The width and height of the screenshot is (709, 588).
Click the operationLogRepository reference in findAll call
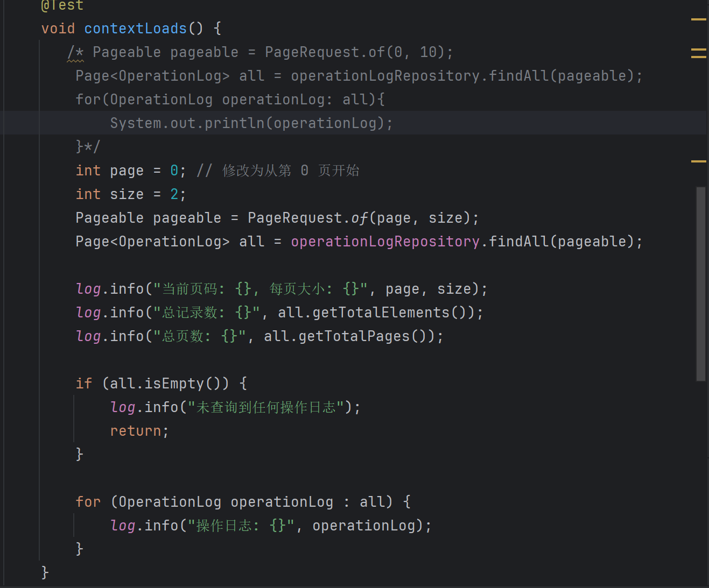(385, 241)
